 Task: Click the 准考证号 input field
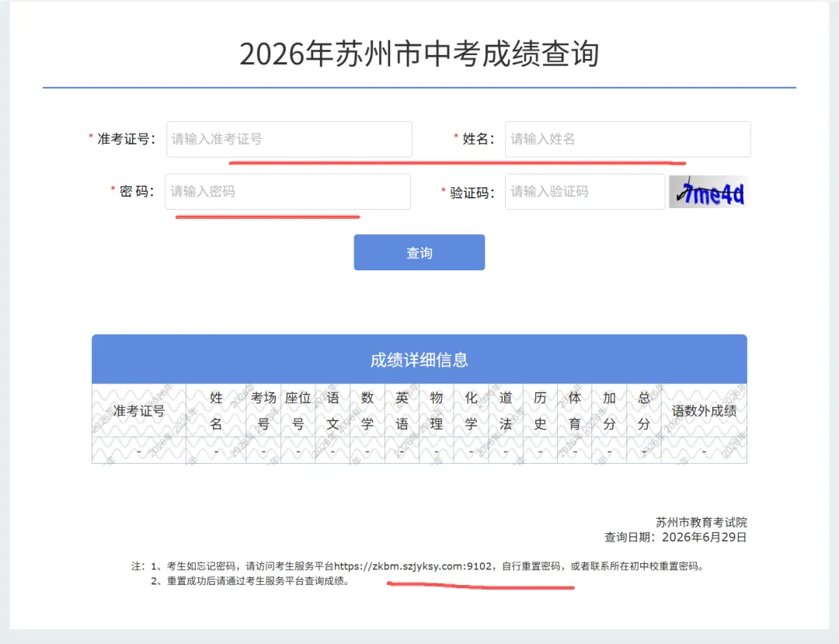(289, 140)
